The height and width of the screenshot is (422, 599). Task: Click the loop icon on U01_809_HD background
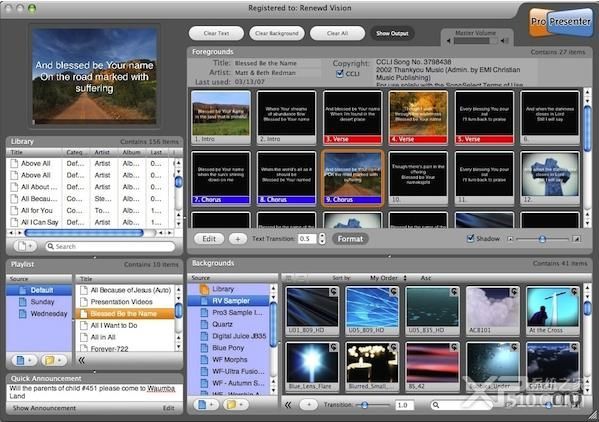[334, 292]
